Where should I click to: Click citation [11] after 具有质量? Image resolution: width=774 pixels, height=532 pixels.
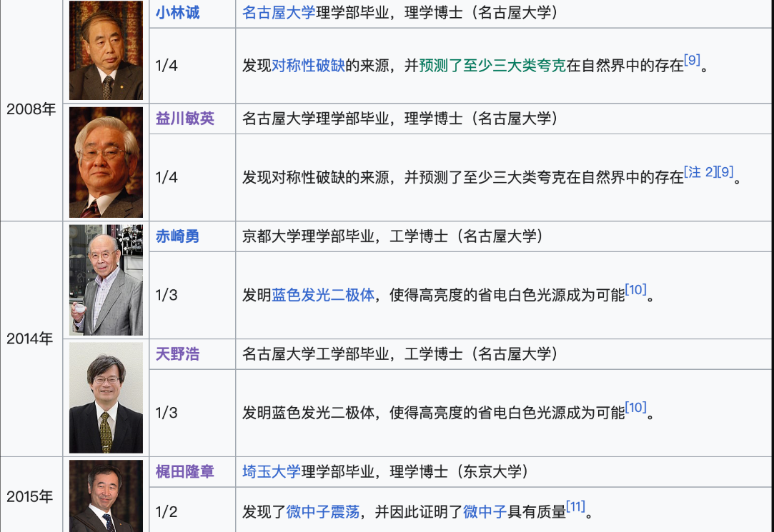tap(575, 507)
